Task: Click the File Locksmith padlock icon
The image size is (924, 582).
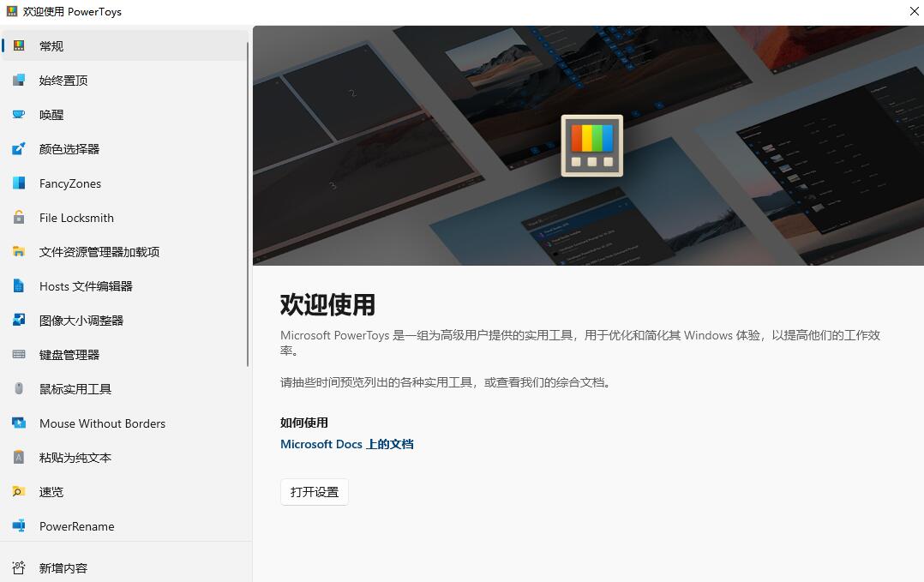Action: click(x=19, y=217)
